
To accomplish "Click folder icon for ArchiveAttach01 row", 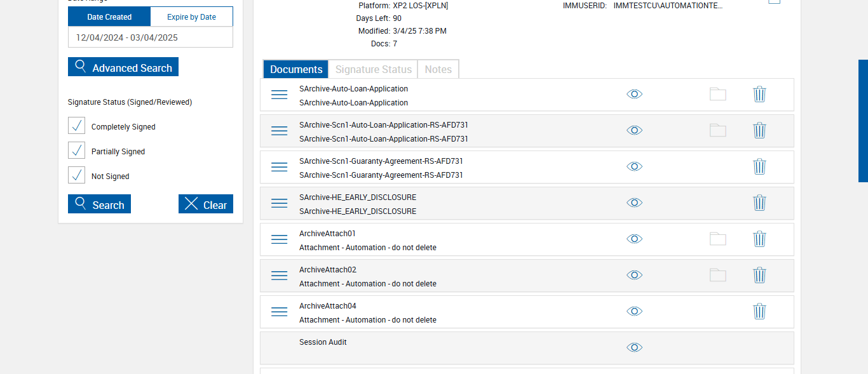I will [x=718, y=239].
